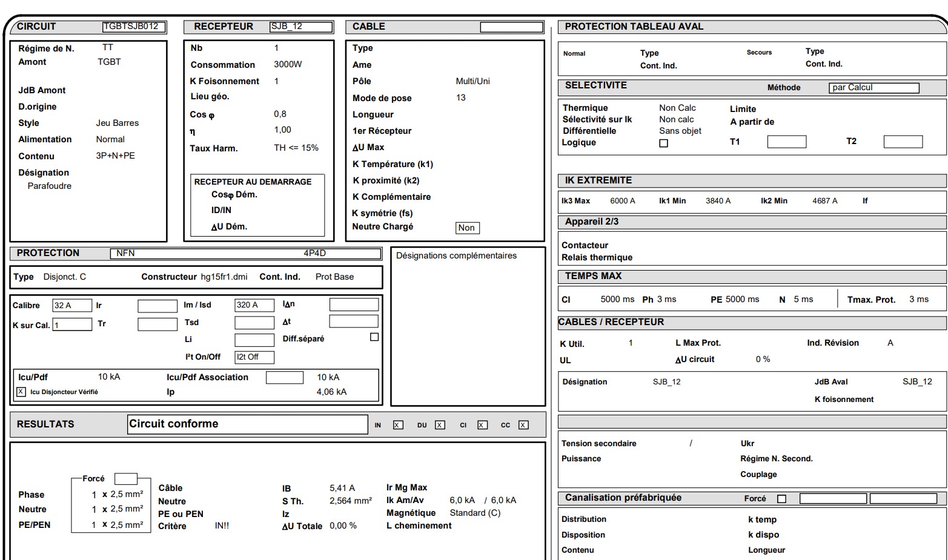The width and height of the screenshot is (948, 560).
Task: Select the Im / Isd 320 A field
Action: tap(254, 305)
